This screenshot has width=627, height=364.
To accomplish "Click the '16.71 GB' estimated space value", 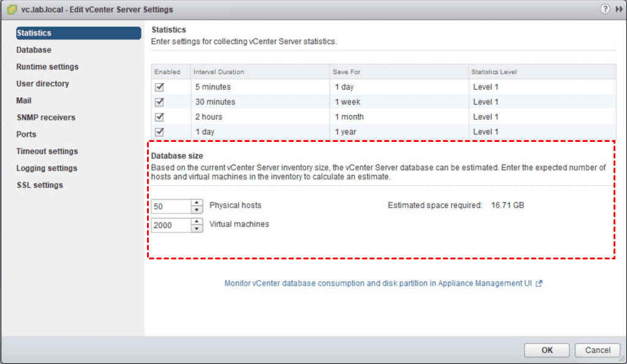I will click(508, 206).
